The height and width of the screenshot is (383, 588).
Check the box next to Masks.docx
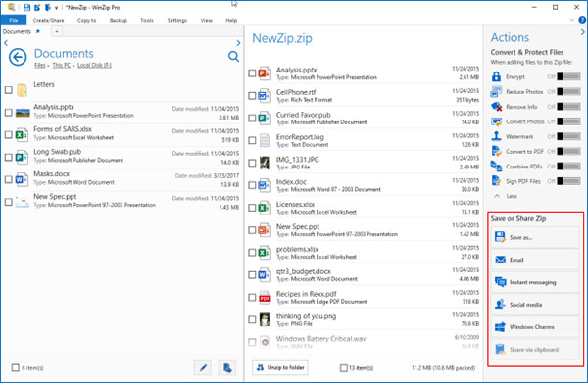(x=8, y=179)
